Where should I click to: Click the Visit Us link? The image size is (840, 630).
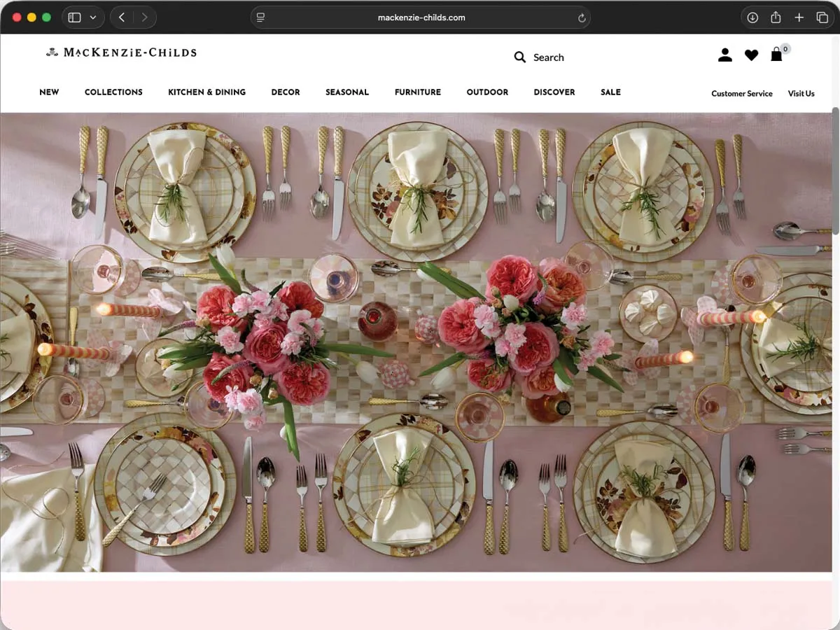tap(801, 93)
